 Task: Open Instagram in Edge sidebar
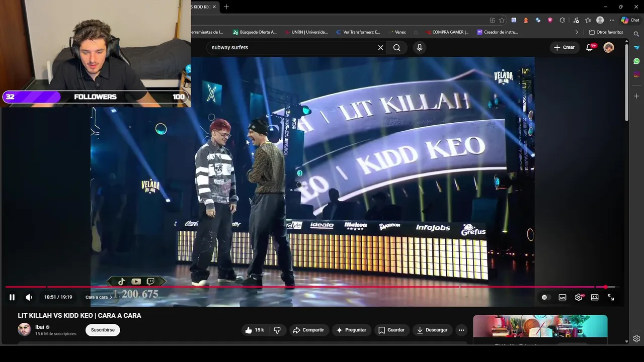(x=636, y=74)
